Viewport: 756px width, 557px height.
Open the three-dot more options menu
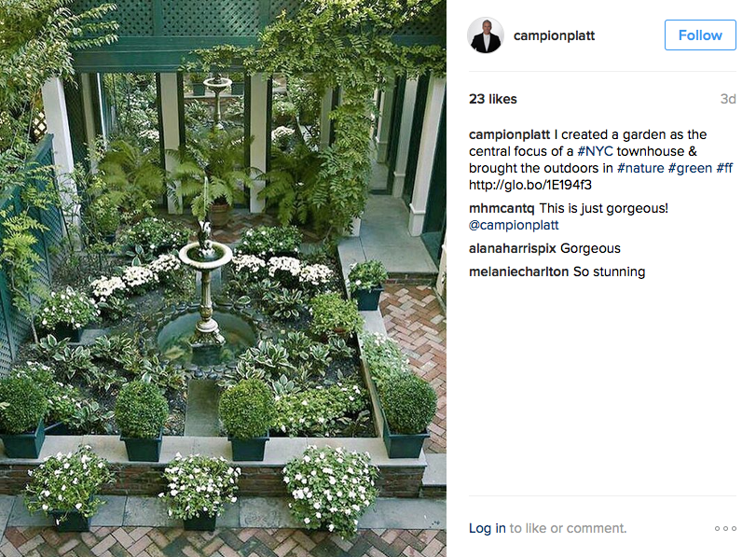725,528
